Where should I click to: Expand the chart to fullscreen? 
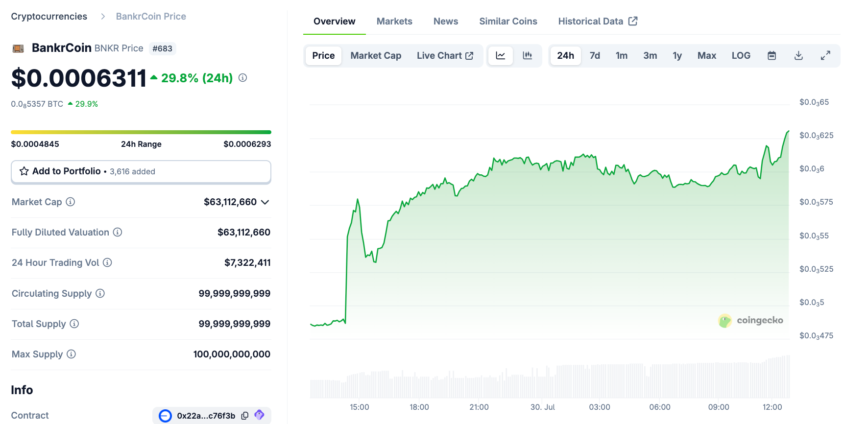click(825, 56)
